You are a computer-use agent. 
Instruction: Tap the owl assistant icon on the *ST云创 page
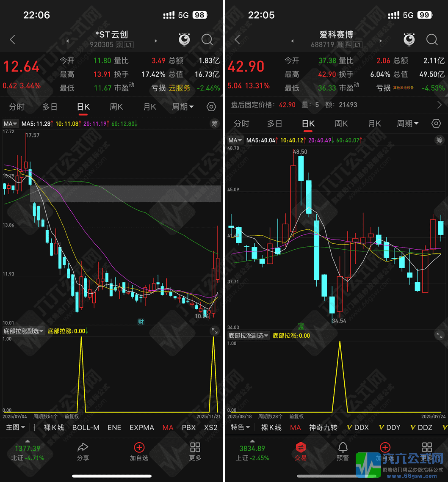coord(184,39)
